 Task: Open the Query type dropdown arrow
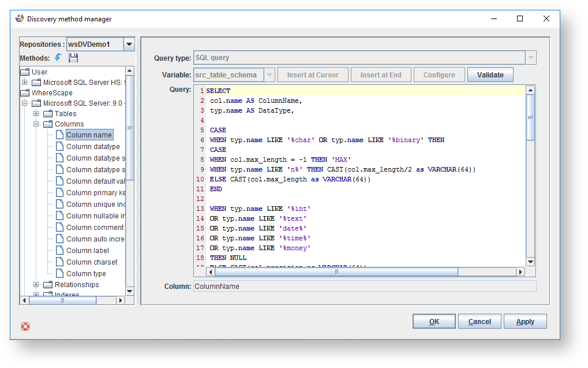[530, 58]
